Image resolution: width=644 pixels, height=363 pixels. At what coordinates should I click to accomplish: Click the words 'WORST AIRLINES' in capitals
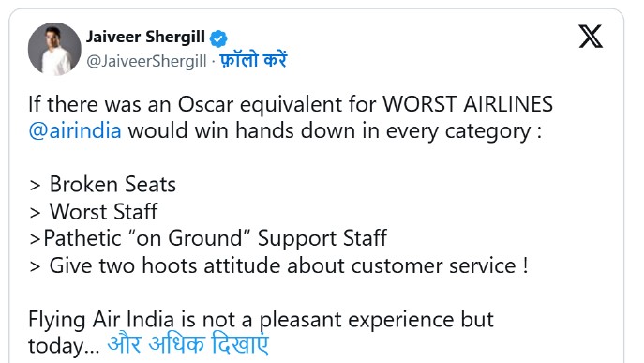(468, 104)
